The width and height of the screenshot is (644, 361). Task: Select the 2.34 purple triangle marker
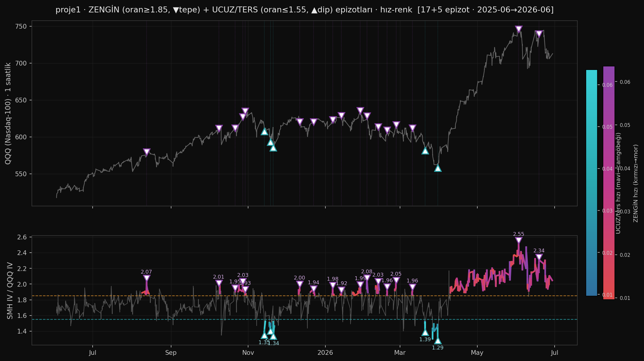(539, 257)
